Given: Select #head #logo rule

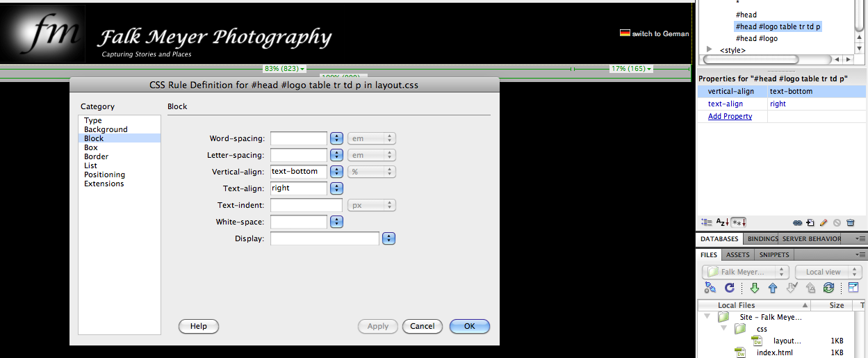Looking at the screenshot, I should point(757,38).
